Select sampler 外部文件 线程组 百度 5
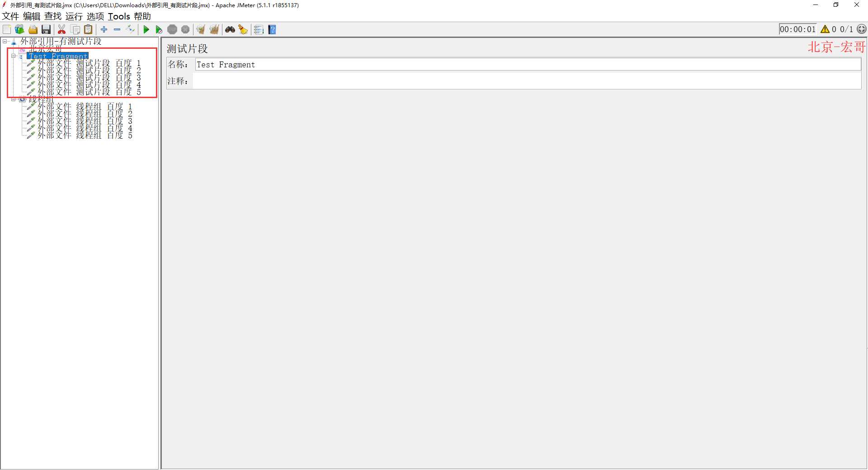 (85, 136)
